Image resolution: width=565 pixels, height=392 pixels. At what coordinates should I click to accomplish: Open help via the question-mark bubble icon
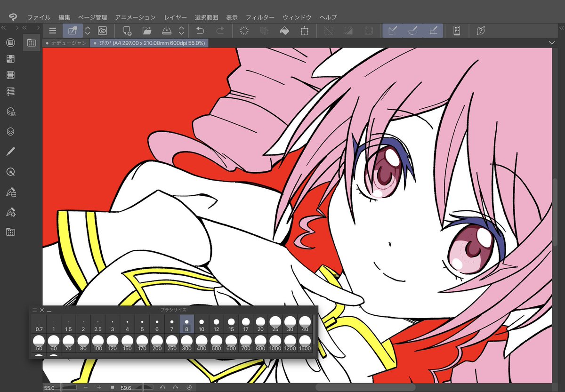click(481, 31)
